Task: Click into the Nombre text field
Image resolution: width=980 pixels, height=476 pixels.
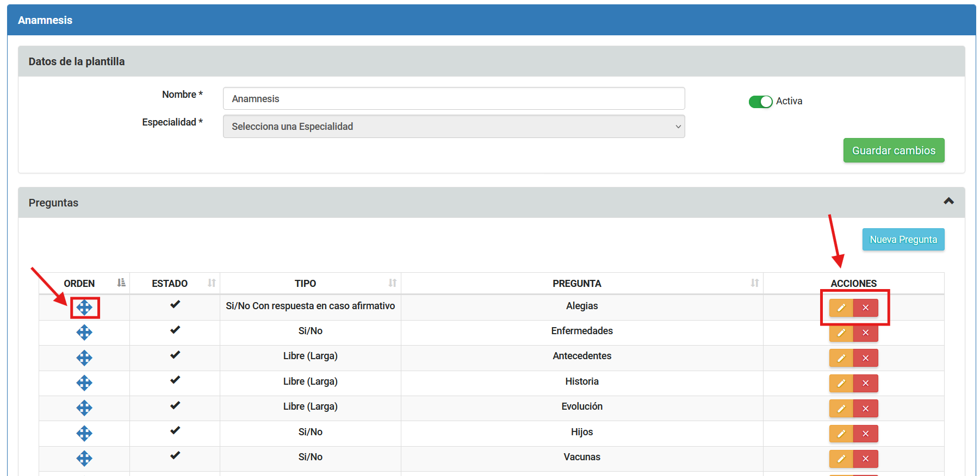Action: [x=454, y=99]
